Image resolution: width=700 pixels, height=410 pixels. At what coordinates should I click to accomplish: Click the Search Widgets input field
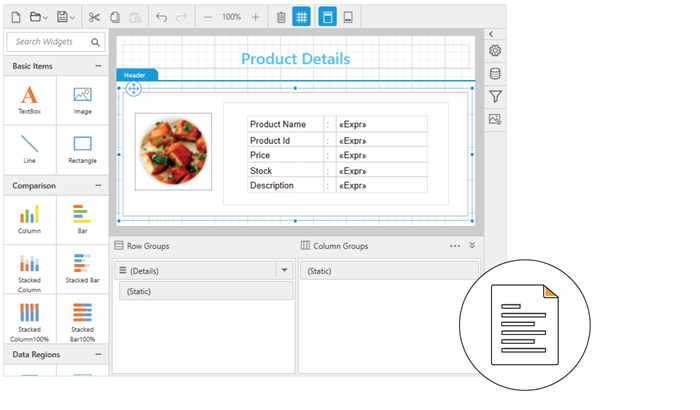pos(50,42)
